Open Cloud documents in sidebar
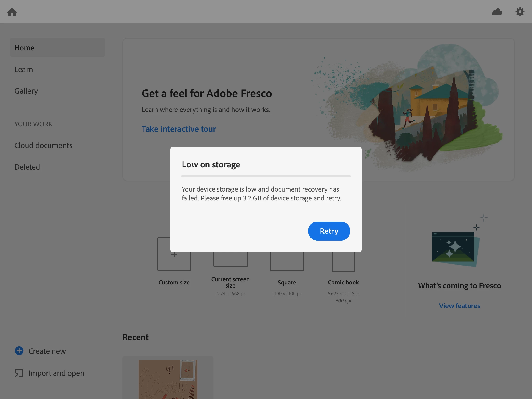 coord(43,145)
